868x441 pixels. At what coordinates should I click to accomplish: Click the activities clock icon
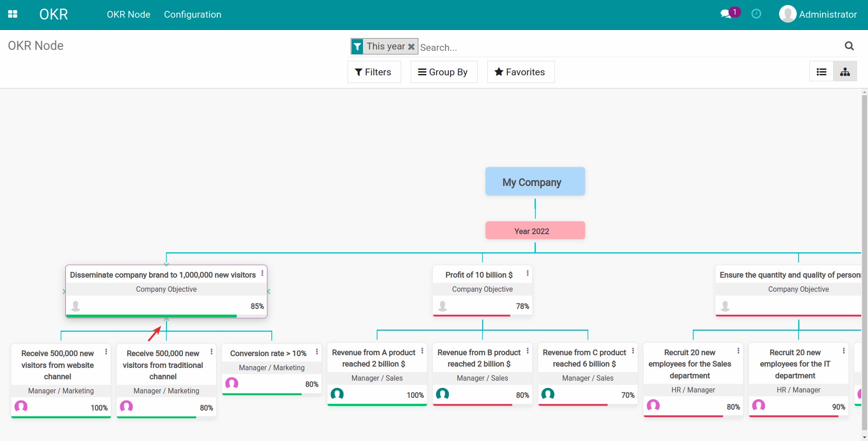756,14
